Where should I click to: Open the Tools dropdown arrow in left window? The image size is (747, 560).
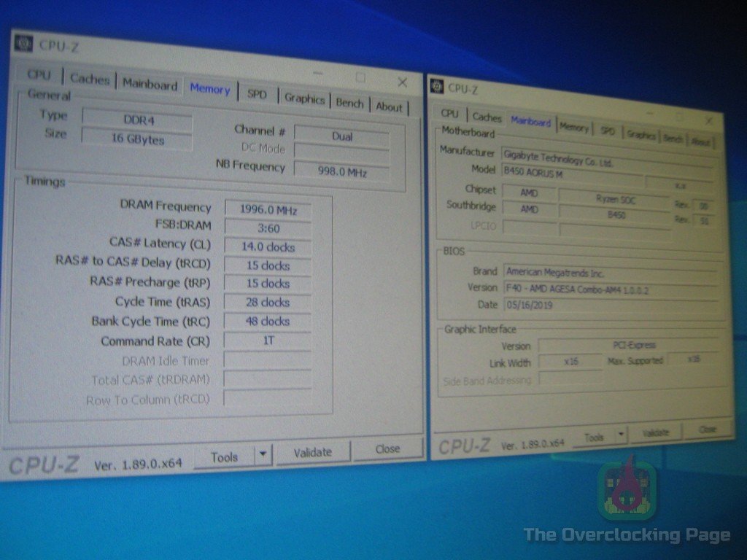tap(263, 455)
